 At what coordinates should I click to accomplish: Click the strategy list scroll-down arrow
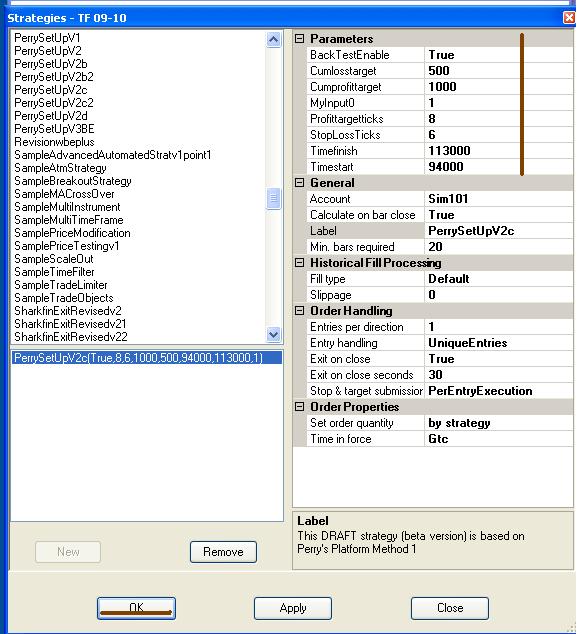pos(274,334)
